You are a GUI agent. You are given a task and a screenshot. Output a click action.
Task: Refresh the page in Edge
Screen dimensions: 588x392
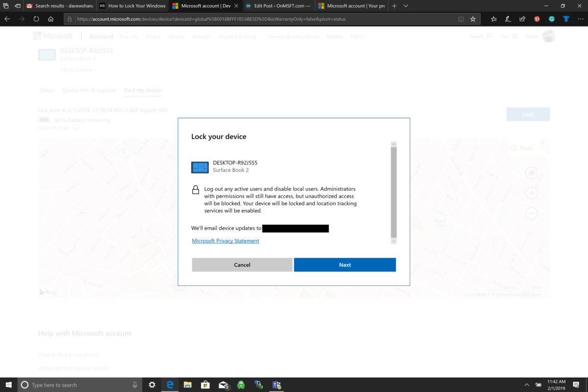click(x=36, y=19)
